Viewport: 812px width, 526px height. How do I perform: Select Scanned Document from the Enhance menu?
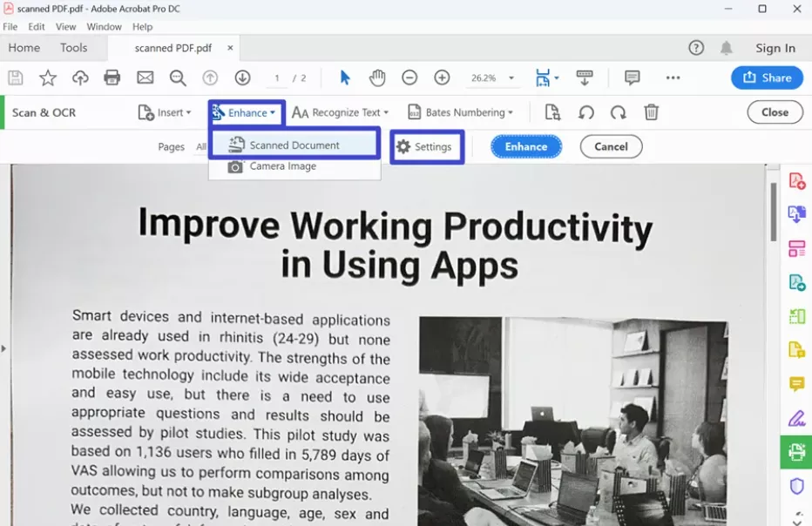tap(285, 144)
